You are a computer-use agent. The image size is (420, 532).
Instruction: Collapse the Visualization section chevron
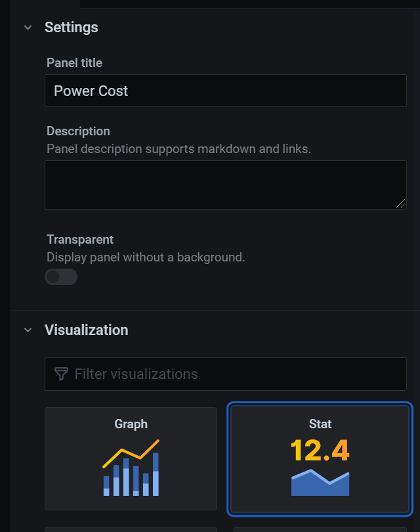click(x=28, y=330)
